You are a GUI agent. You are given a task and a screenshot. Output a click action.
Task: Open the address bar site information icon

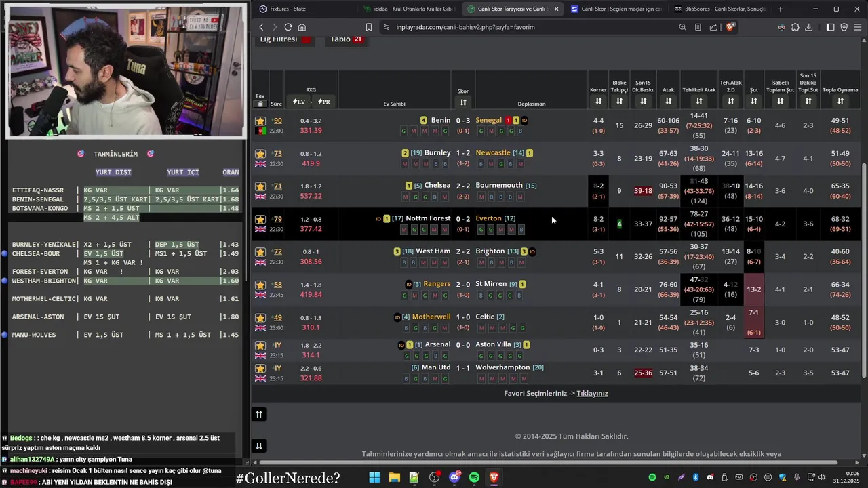386,27
